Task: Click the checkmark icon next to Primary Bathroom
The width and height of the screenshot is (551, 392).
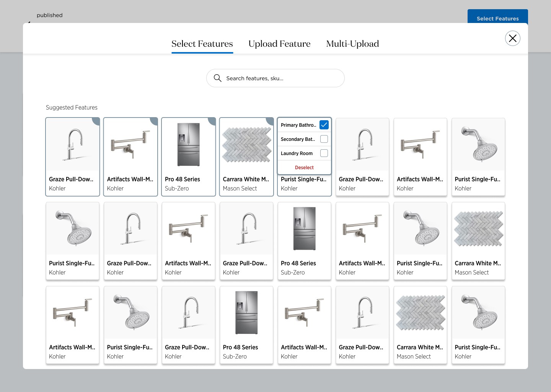Action: tap(324, 124)
